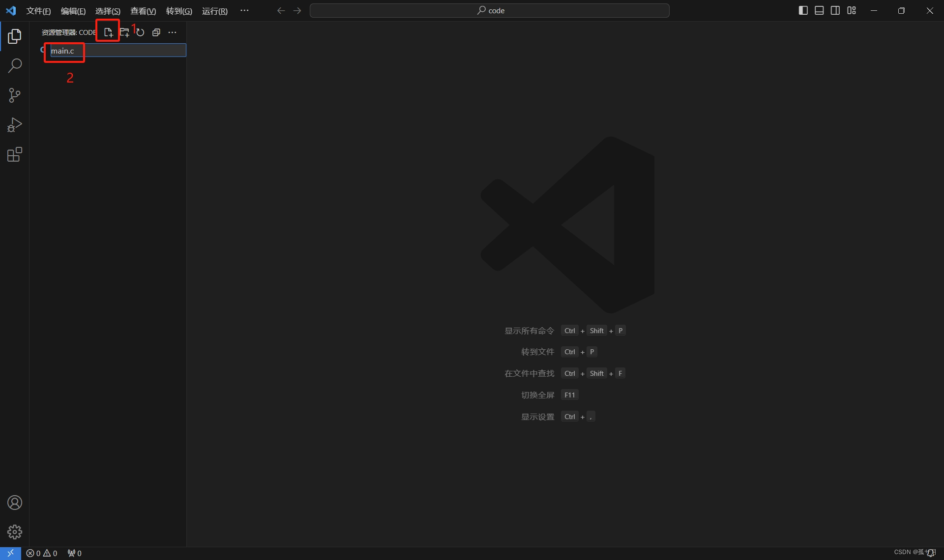944x560 pixels.
Task: Toggle the bottom panel layout icon
Action: click(x=819, y=10)
